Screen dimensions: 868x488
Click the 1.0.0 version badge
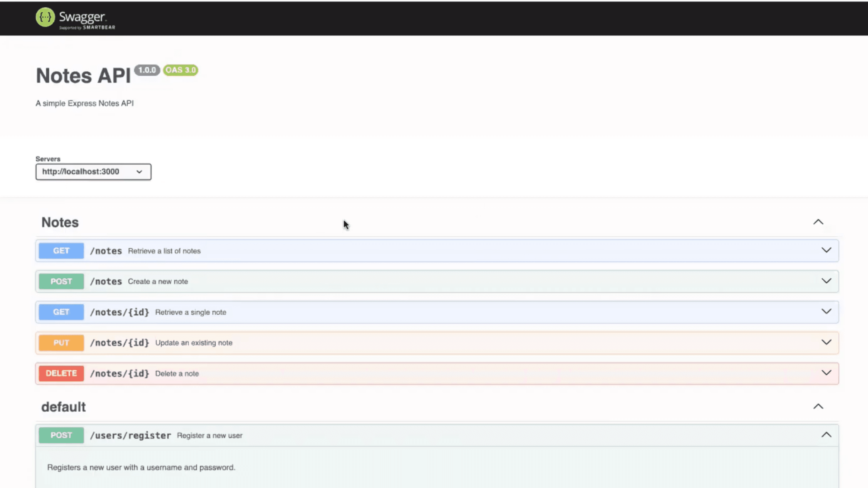pos(147,70)
